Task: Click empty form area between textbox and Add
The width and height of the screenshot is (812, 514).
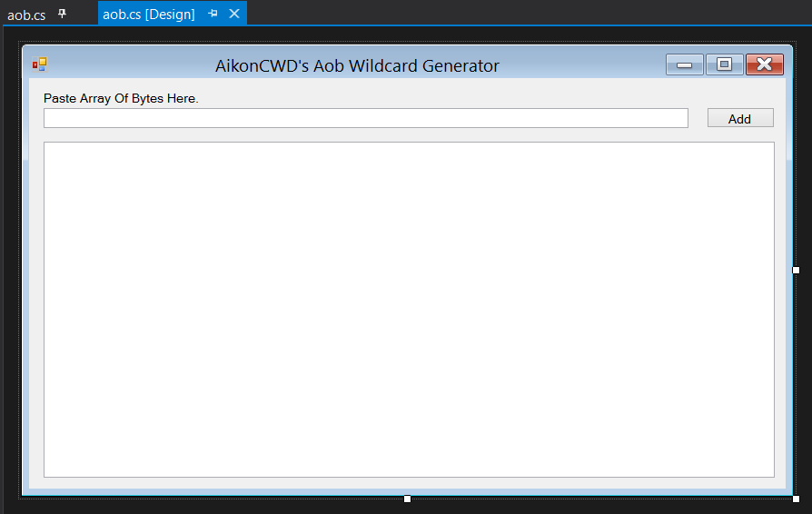Action: pyautogui.click(x=698, y=118)
